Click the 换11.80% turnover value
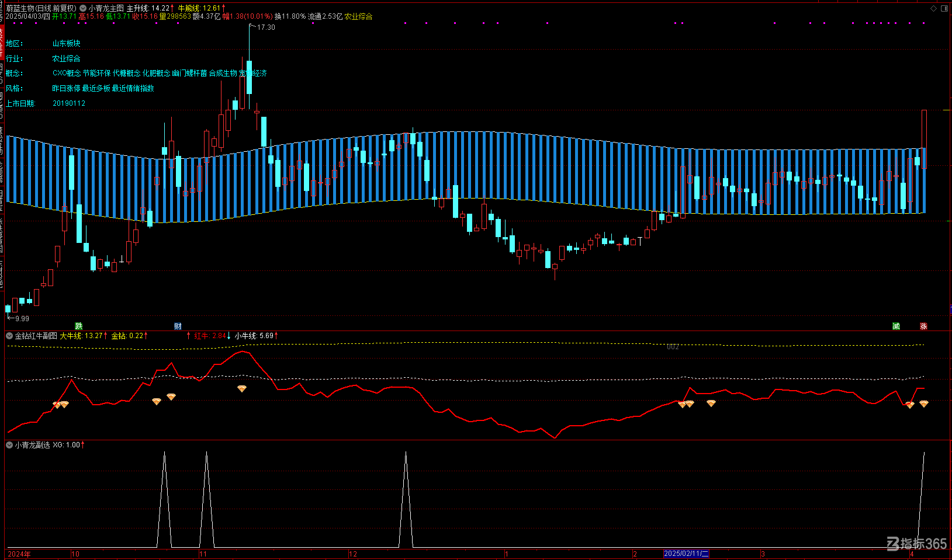 (290, 16)
